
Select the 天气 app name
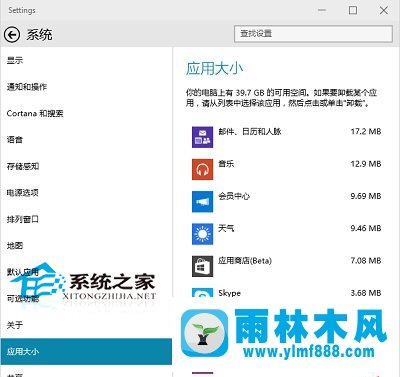pyautogui.click(x=226, y=228)
